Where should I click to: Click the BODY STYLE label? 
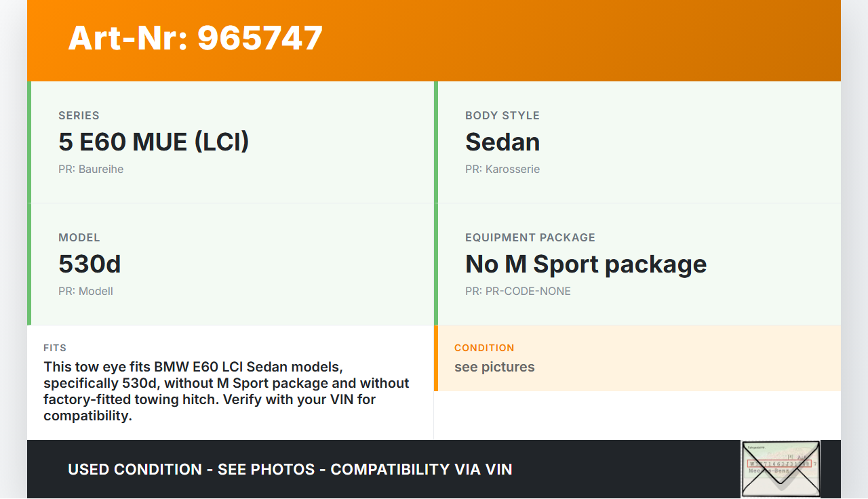pos(502,116)
